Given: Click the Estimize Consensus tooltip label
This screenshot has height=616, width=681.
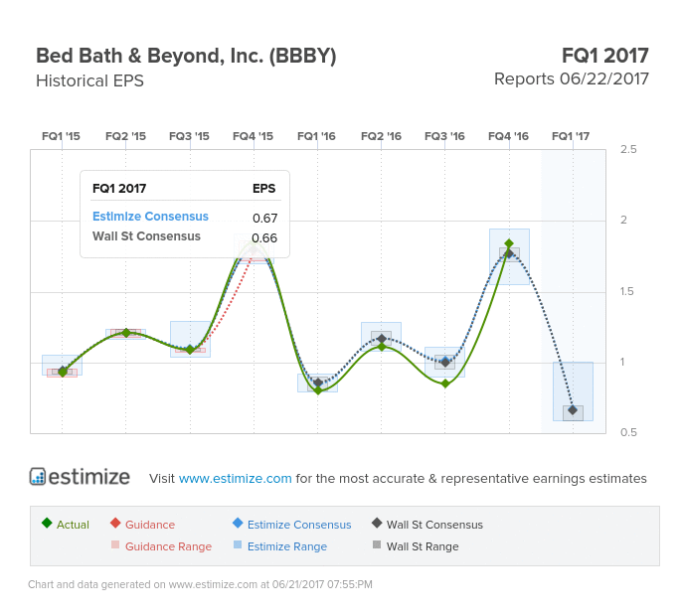Looking at the screenshot, I should pyautogui.click(x=150, y=217).
